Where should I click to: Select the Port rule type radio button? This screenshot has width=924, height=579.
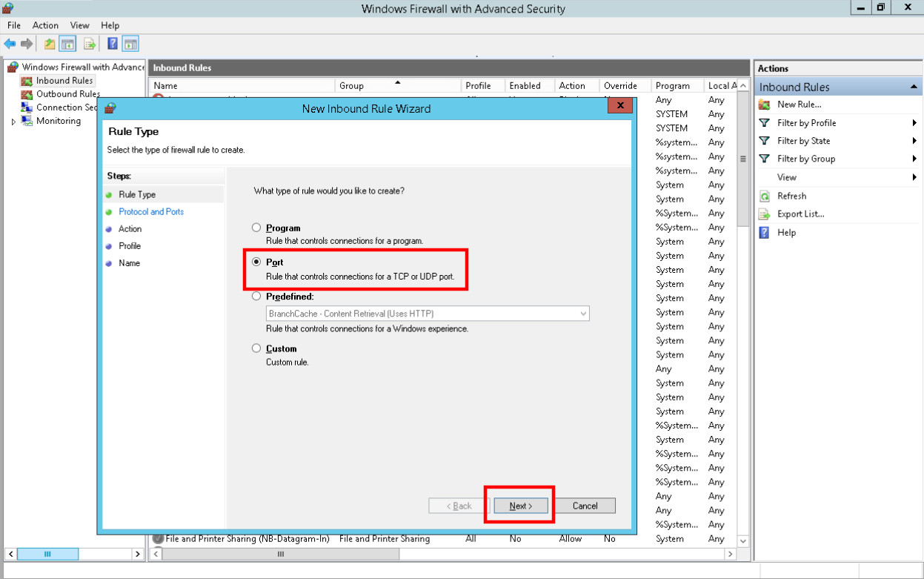(256, 262)
